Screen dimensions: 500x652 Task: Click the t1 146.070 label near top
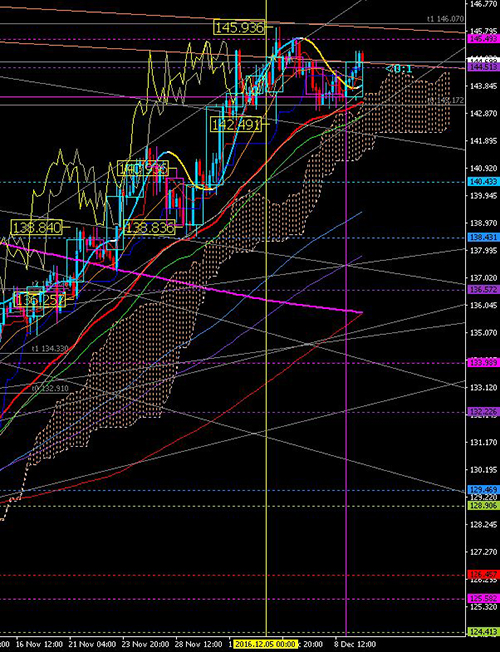[445, 19]
